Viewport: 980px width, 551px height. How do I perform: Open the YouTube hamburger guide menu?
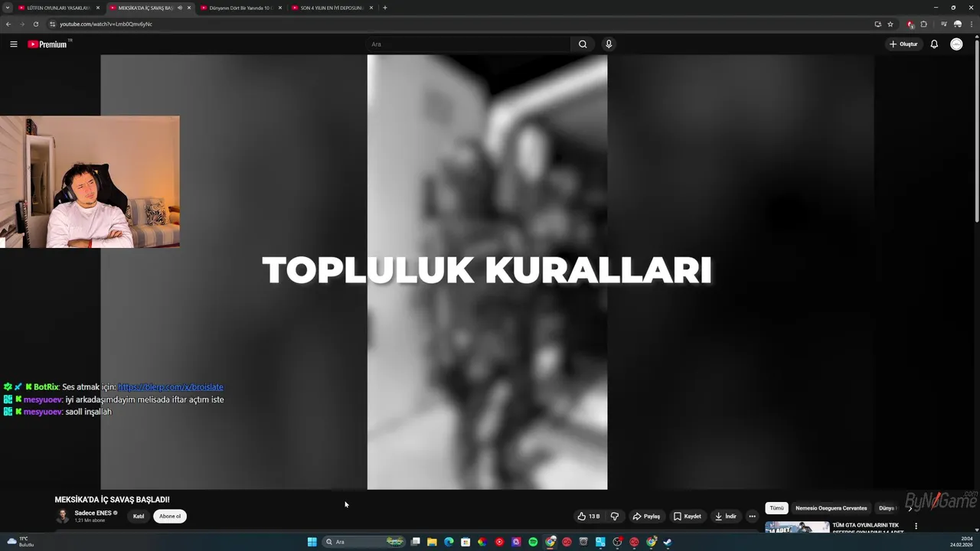[x=14, y=44]
